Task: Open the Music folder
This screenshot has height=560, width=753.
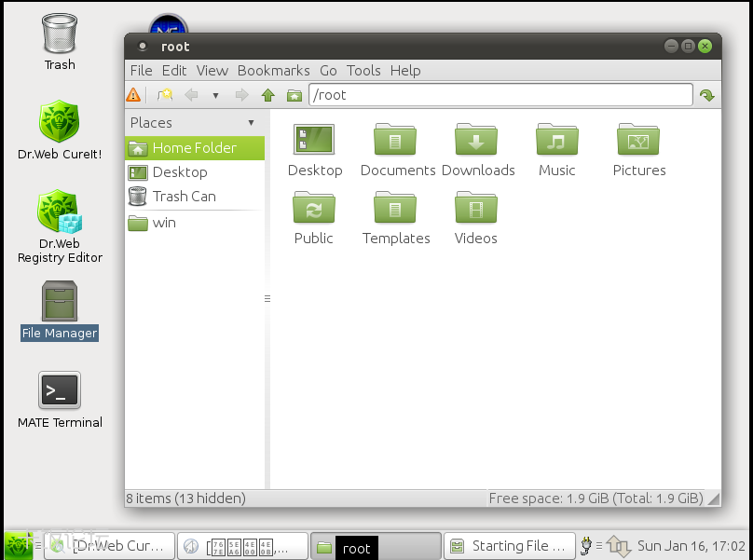Action: coord(556,140)
